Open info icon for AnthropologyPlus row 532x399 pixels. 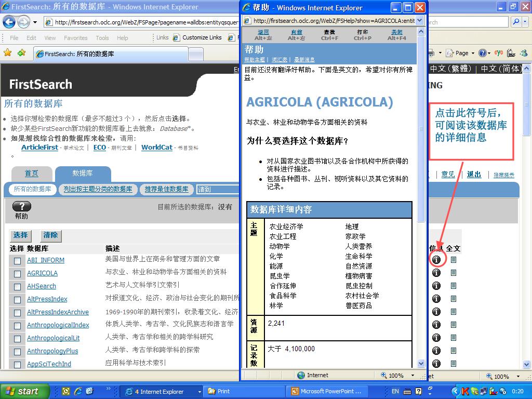[x=436, y=351]
